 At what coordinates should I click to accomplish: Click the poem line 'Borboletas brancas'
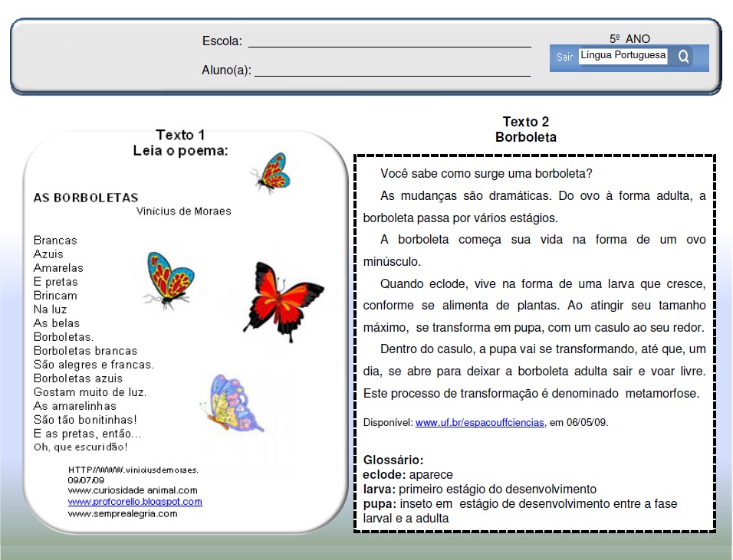pos(86,350)
